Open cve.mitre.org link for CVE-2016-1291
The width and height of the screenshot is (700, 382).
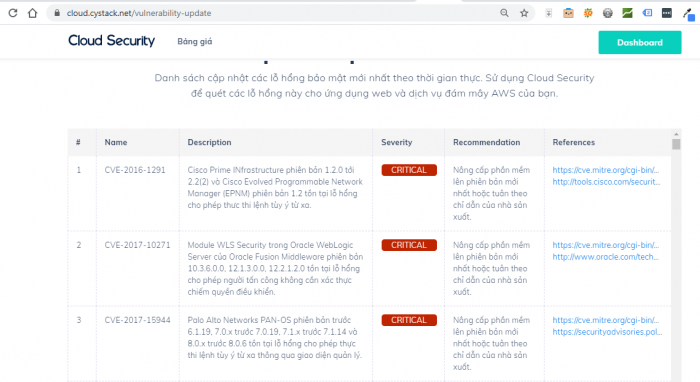[x=605, y=170]
